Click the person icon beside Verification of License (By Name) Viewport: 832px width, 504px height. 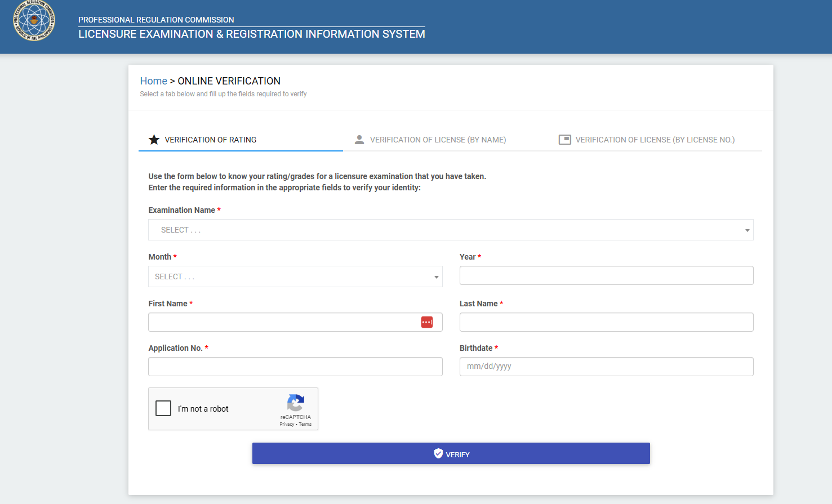click(359, 139)
